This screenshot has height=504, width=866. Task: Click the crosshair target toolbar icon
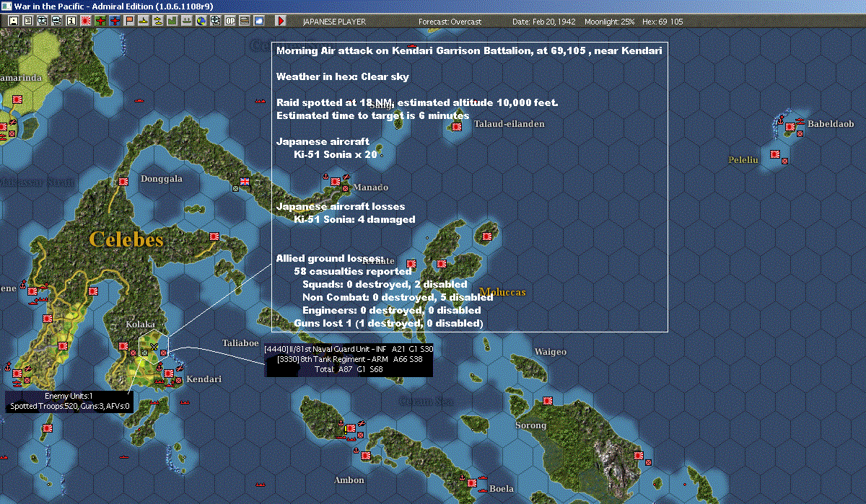tap(215, 21)
